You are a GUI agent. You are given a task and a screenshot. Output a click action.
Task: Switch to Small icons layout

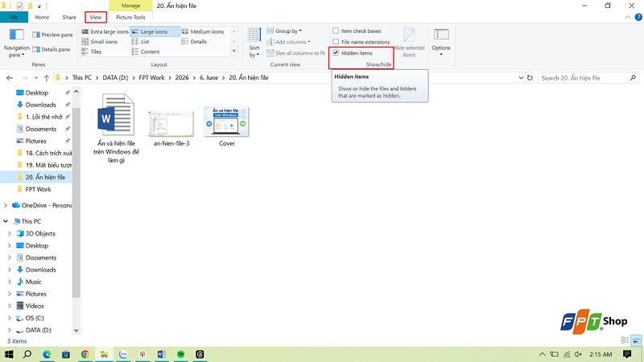(100, 42)
